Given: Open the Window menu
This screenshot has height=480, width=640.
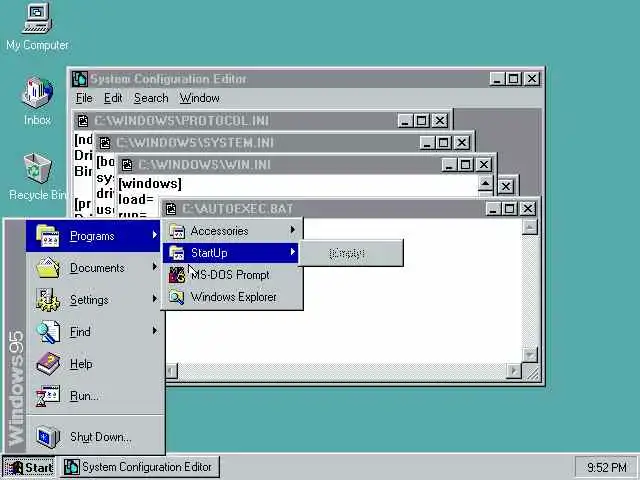Looking at the screenshot, I should tap(200, 98).
